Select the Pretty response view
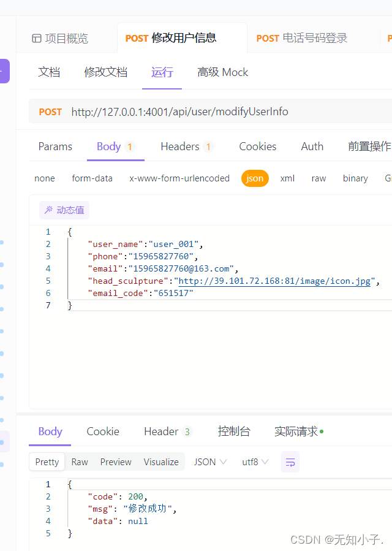This screenshot has height=551, width=392. [x=47, y=462]
